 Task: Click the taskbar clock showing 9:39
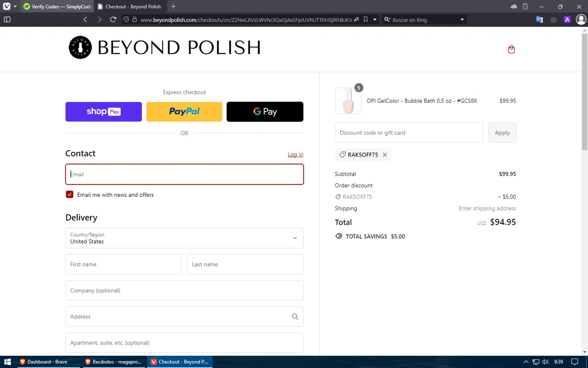tap(559, 362)
